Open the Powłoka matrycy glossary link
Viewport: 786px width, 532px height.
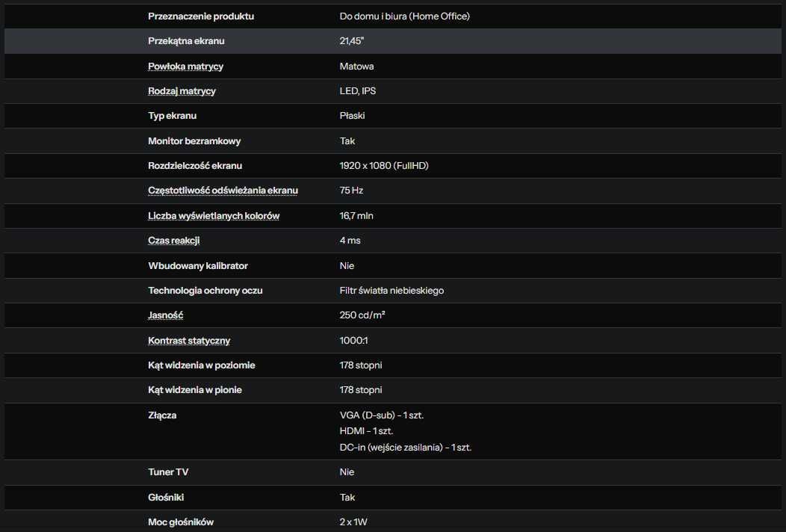[185, 66]
